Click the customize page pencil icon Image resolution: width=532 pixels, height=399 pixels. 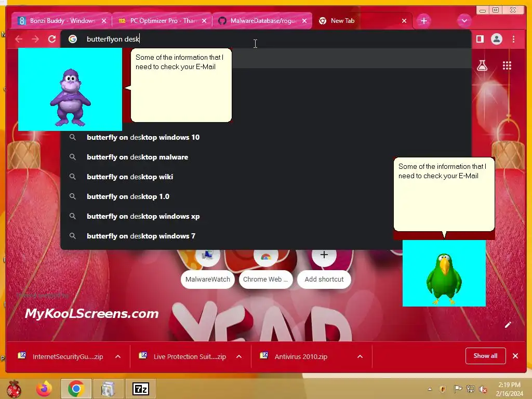pyautogui.click(x=508, y=325)
